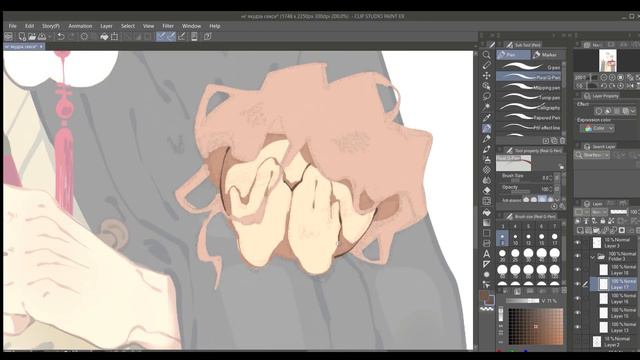Open the Edit menu
Image resolution: width=640 pixels, height=360 pixels.
[x=29, y=26]
